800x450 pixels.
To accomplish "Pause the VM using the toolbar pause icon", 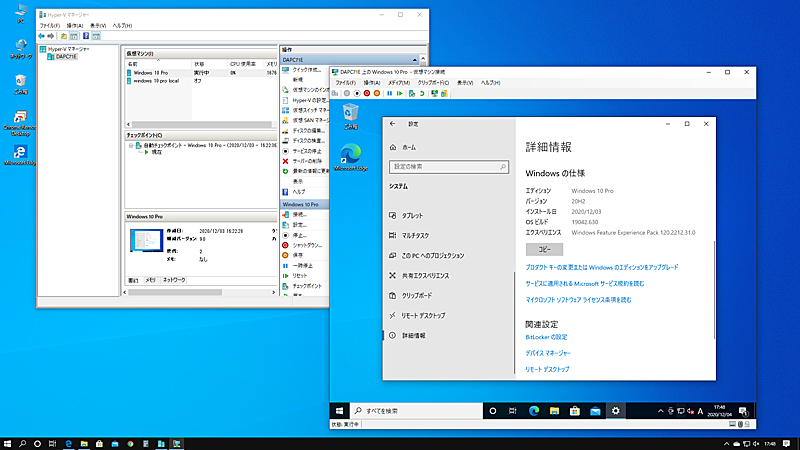I will pos(390,93).
